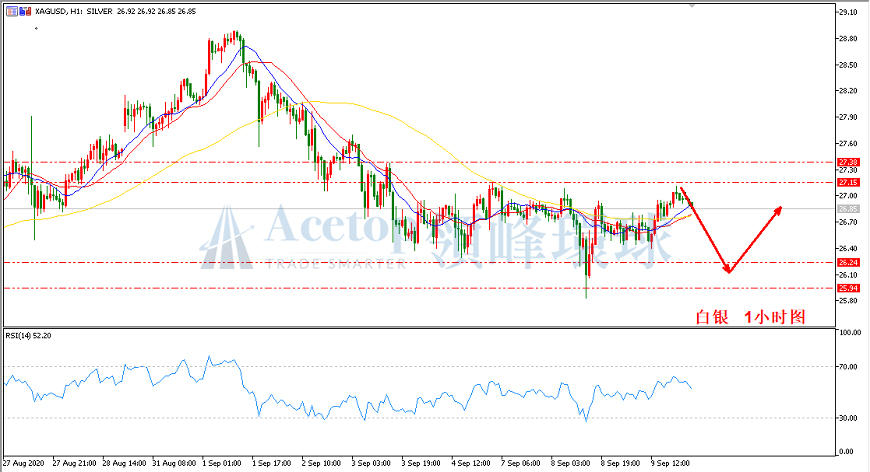
Task: Click the 70.00 RSI overbought level label
Action: tap(849, 367)
